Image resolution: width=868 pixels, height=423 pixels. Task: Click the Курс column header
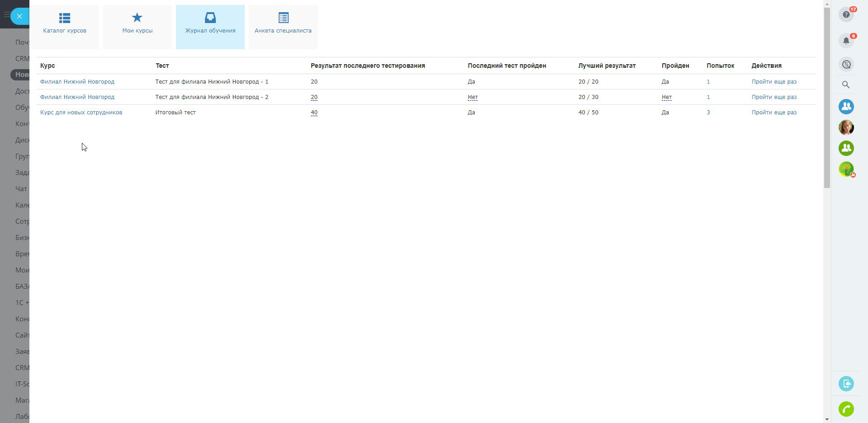point(47,66)
